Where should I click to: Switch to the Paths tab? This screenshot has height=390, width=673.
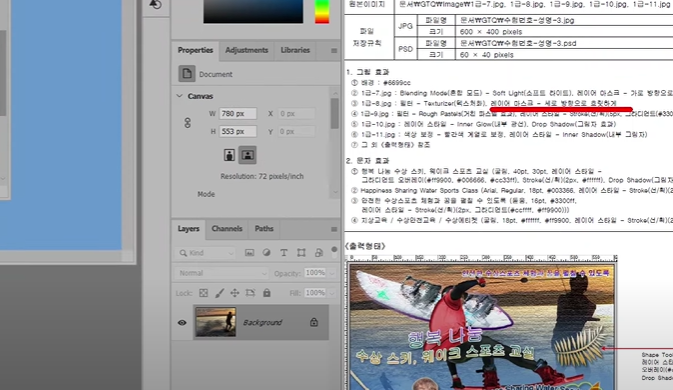264,229
